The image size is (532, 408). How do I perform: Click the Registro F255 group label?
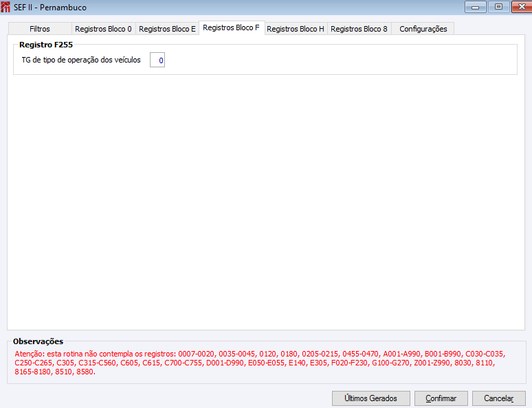click(x=46, y=45)
